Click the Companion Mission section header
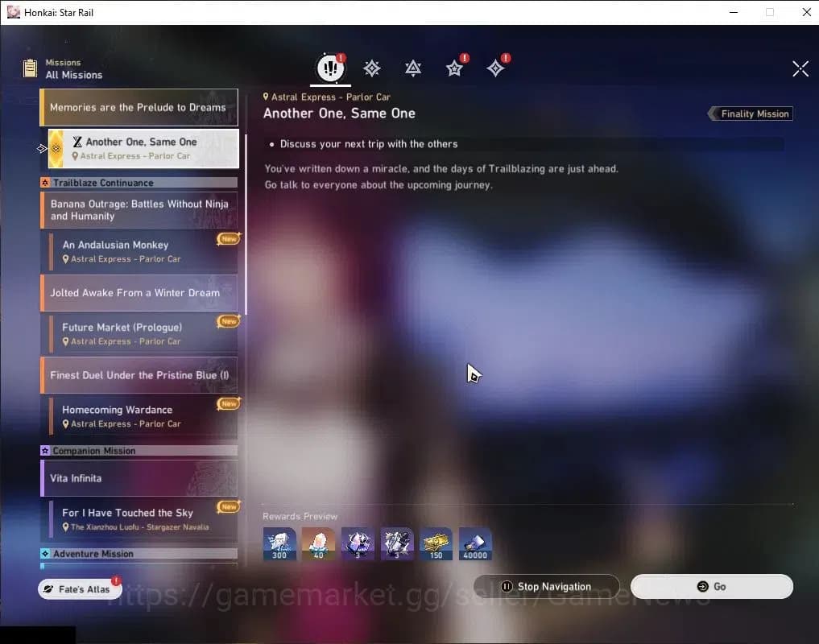819x644 pixels. [x=139, y=450]
